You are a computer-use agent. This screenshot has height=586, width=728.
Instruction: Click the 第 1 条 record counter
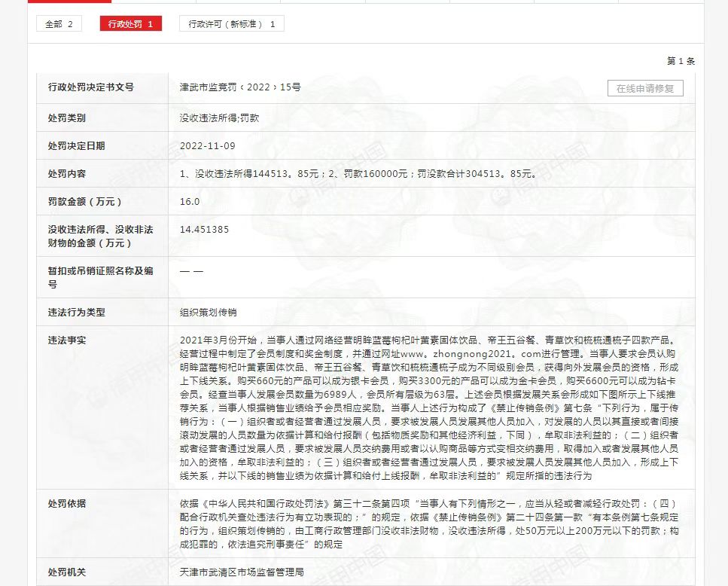(681, 61)
